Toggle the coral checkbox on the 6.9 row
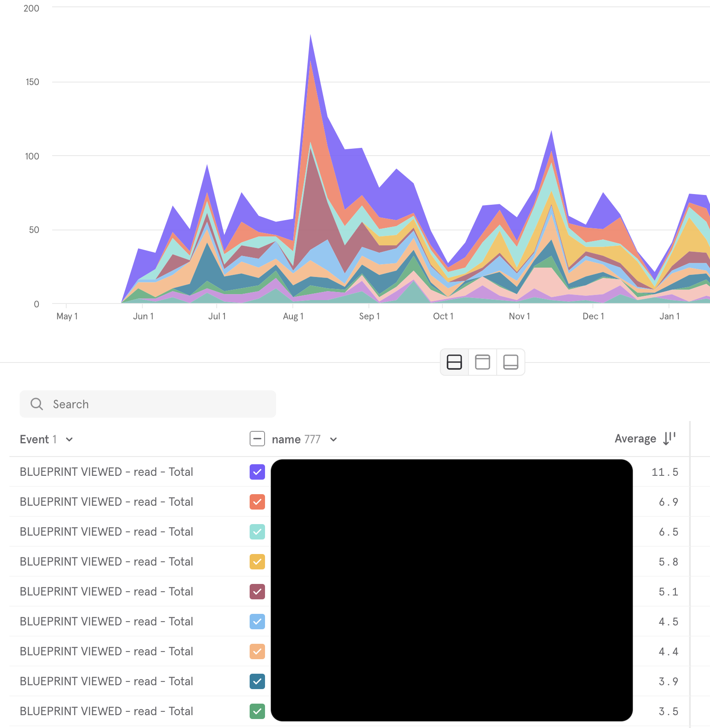The height and width of the screenshot is (728, 710). click(257, 502)
